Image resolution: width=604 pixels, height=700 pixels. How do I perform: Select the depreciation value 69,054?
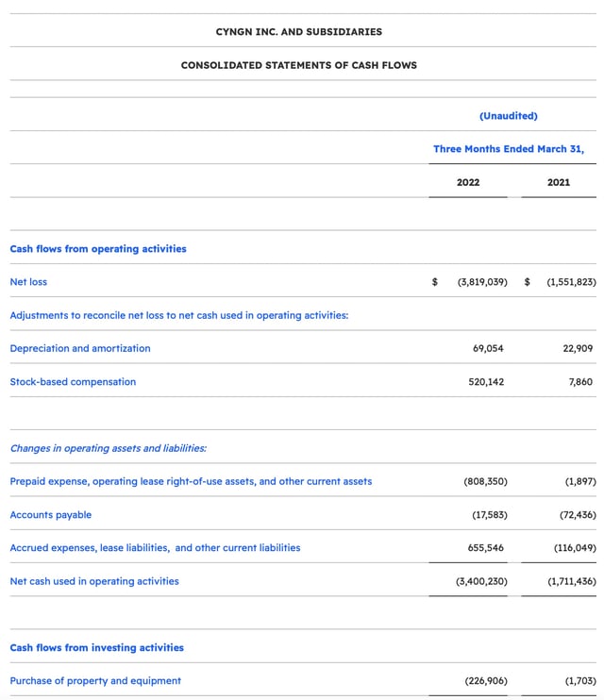488,348
